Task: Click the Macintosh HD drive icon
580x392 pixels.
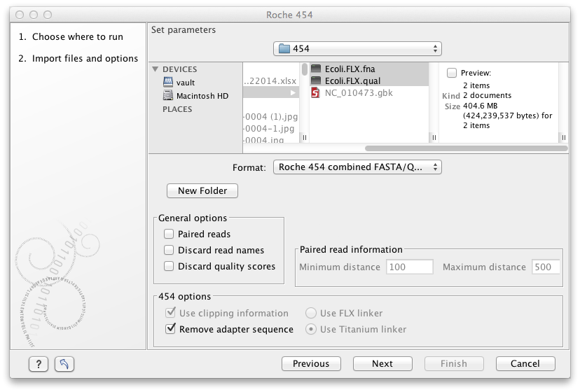Action: [x=168, y=96]
